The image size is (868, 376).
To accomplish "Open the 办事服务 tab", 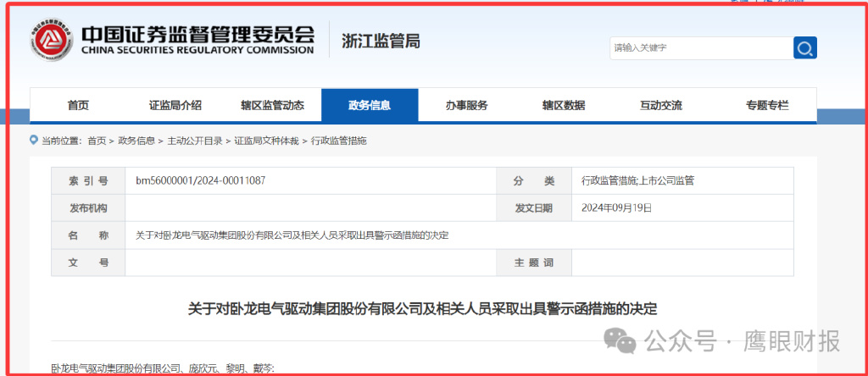I will (467, 106).
